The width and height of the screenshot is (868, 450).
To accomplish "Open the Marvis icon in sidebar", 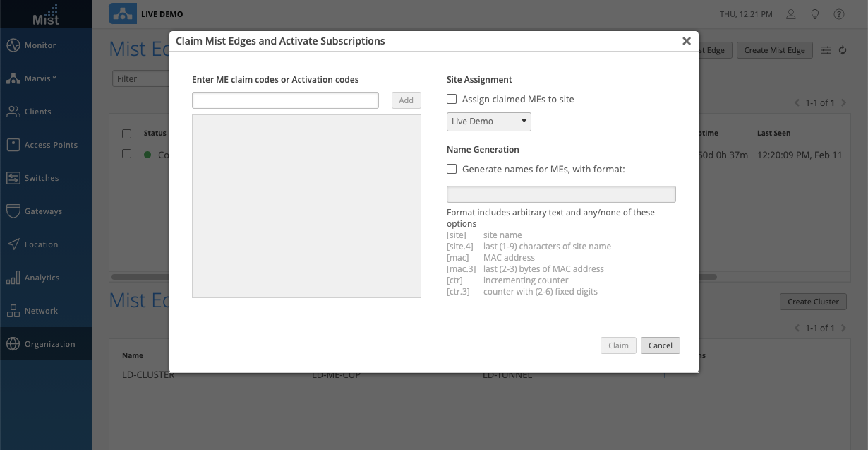I will tap(13, 78).
